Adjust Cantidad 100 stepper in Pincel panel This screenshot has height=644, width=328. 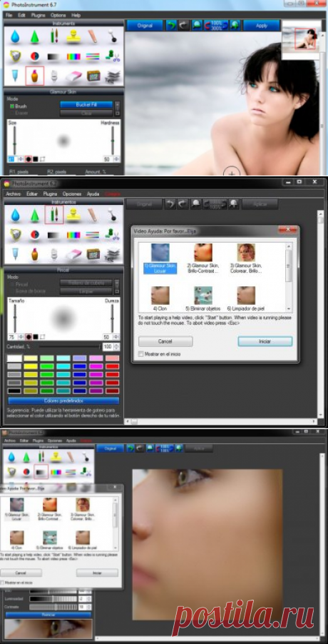(118, 347)
